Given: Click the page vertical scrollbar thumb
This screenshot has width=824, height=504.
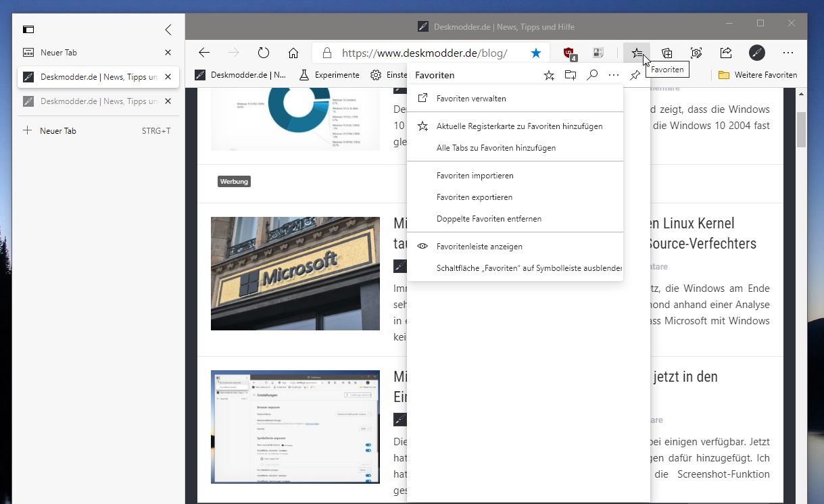Looking at the screenshot, I should click(802, 129).
